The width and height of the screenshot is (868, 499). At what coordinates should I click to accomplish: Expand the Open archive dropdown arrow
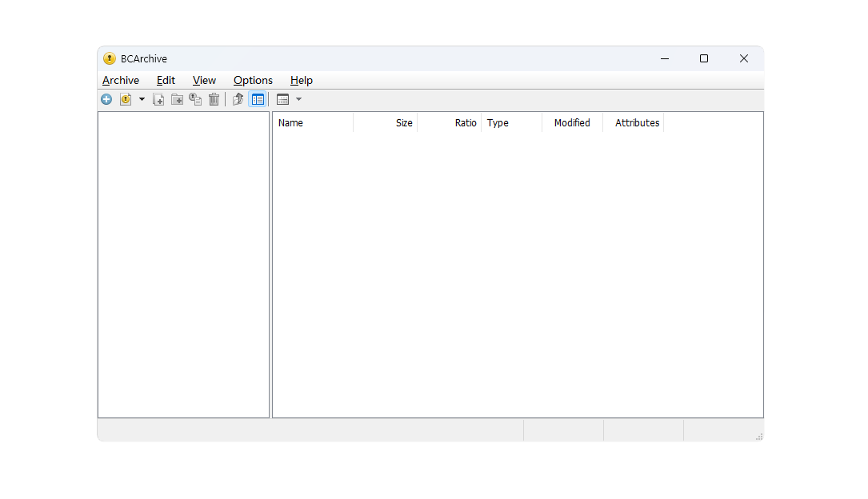click(x=142, y=99)
